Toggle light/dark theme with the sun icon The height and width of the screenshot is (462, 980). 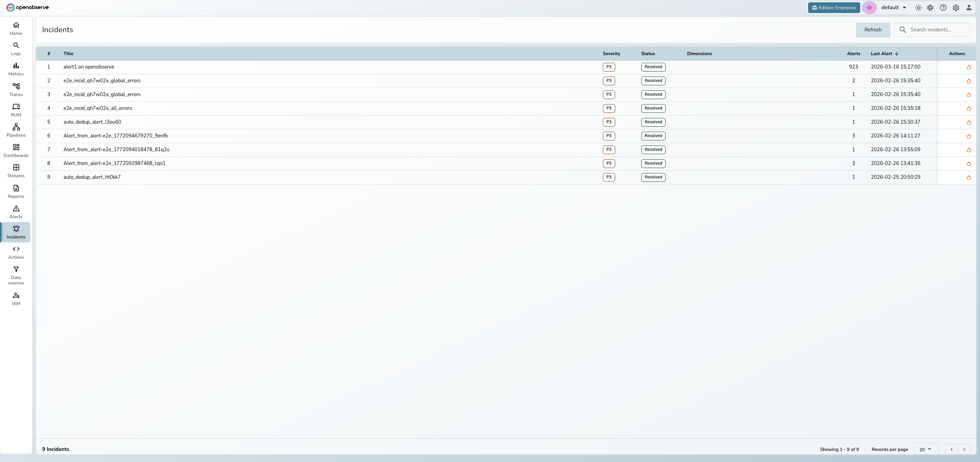(919, 7)
